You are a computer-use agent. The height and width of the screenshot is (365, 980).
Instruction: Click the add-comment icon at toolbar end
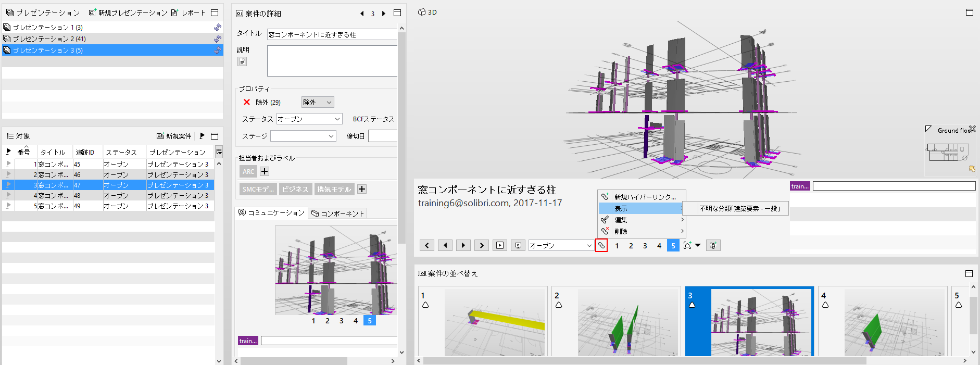[x=713, y=245]
